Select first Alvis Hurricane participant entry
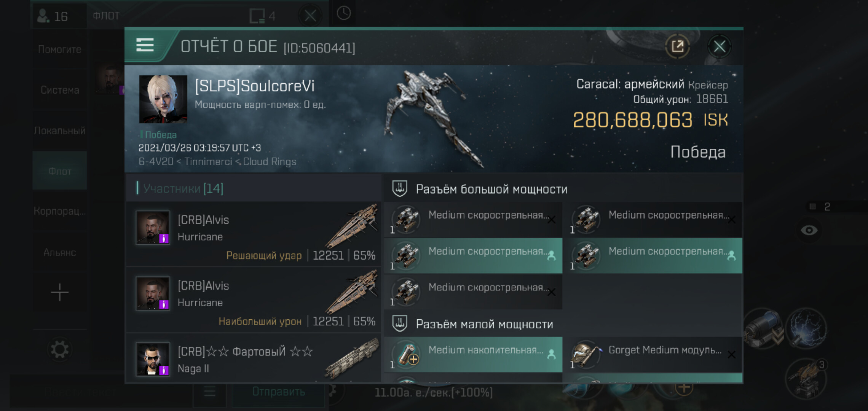The width and height of the screenshot is (868, 411). point(254,234)
